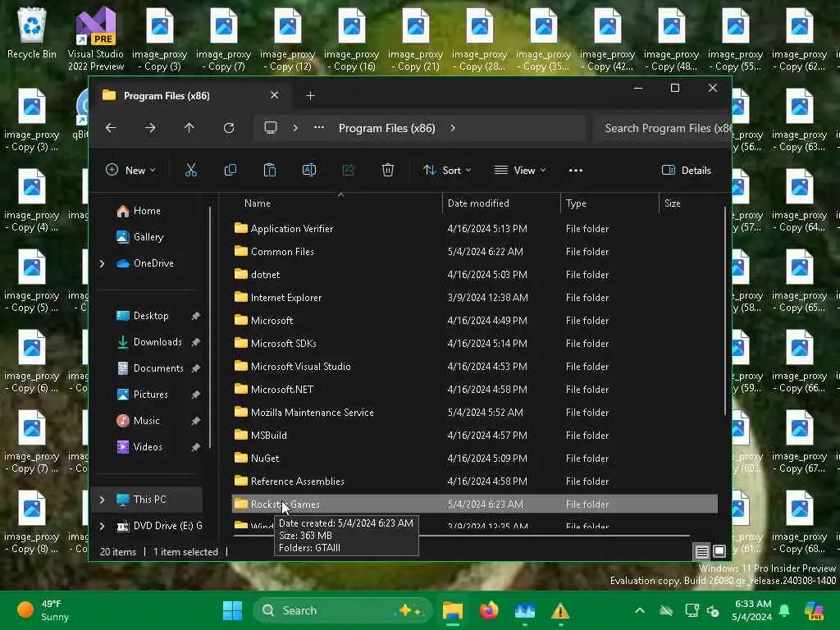Click the Windows Start button
The height and width of the screenshot is (630, 840).
[232, 610]
